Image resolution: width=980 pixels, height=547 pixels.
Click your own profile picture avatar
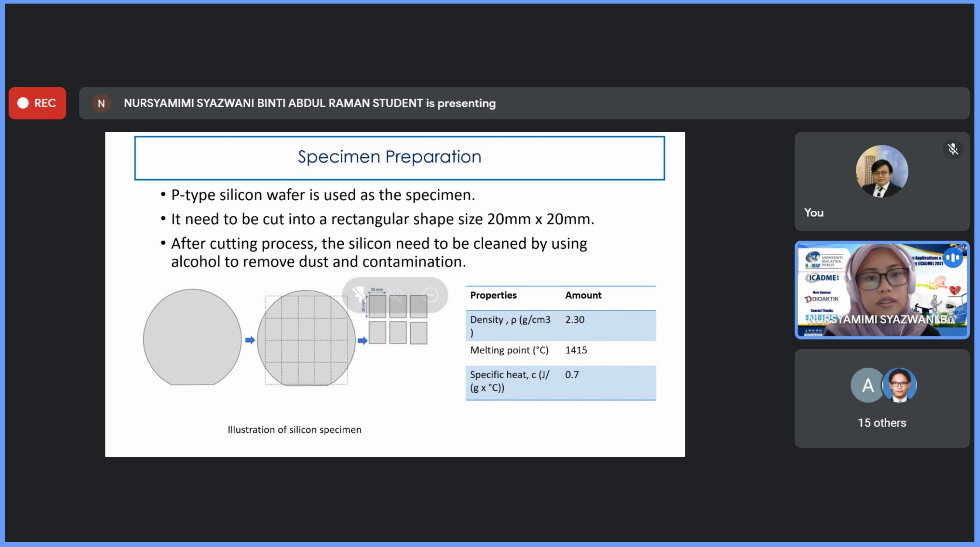pos(881,171)
